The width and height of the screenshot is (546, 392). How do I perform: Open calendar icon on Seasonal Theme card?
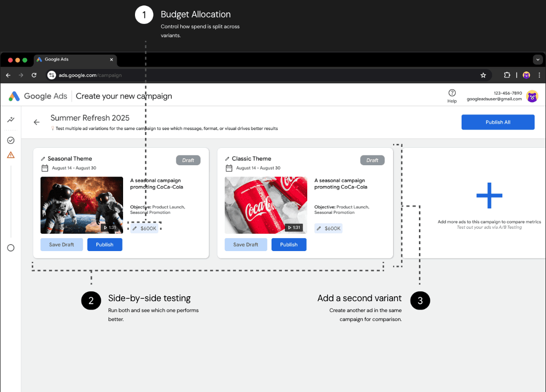45,168
